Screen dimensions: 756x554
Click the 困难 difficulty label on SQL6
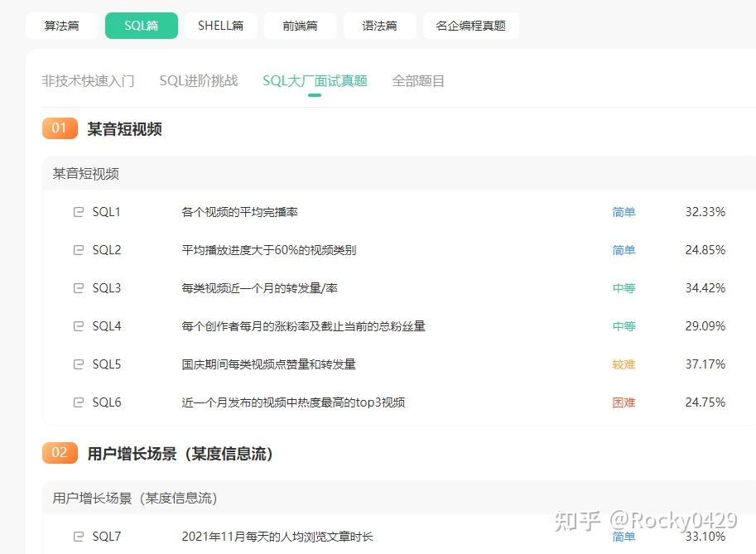pyautogui.click(x=623, y=402)
